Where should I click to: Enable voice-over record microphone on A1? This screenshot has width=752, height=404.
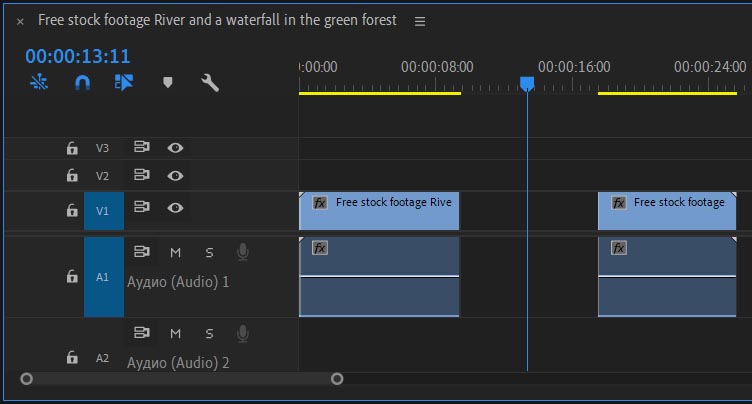[x=242, y=252]
